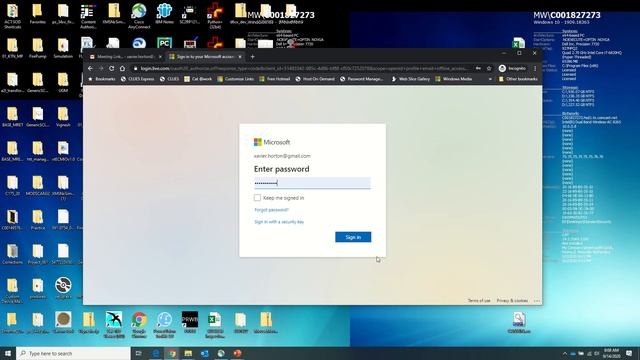Image resolution: width=640 pixels, height=360 pixels.
Task: Focus the password input field
Action: coord(312,183)
